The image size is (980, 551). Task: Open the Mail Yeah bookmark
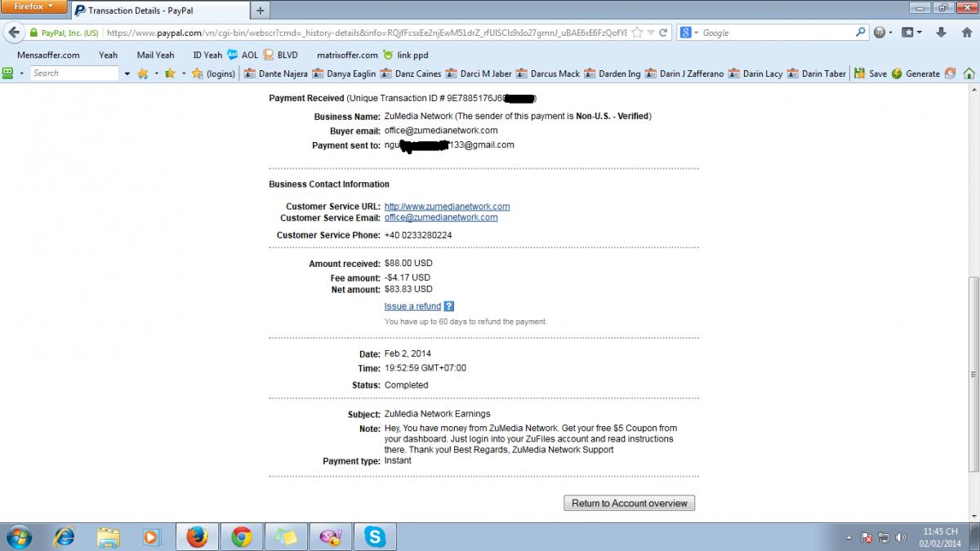click(x=155, y=55)
